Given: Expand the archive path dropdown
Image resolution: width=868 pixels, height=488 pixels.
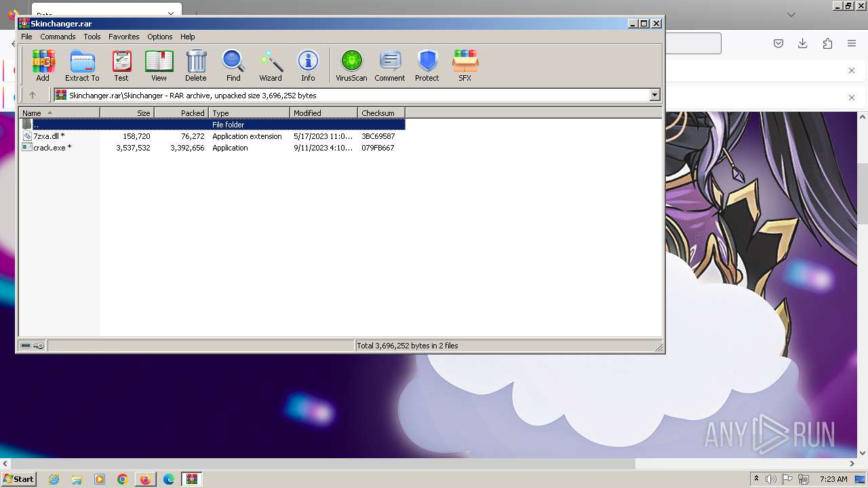Looking at the screenshot, I should (655, 96).
